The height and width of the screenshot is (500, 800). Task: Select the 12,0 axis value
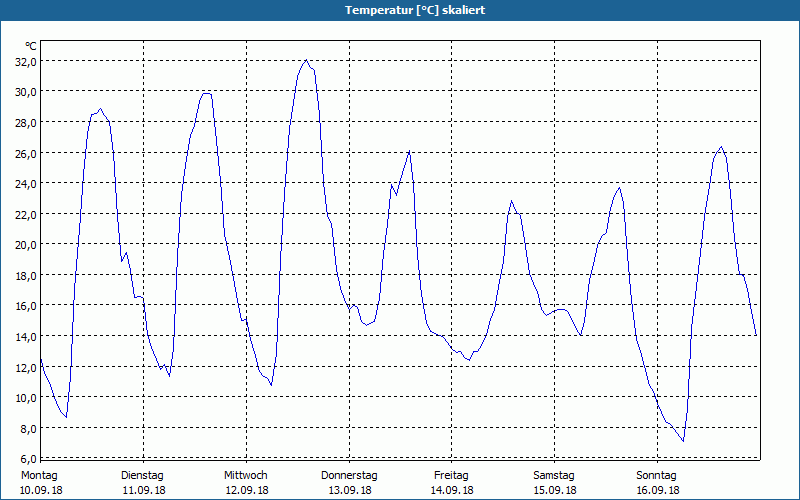(26, 367)
